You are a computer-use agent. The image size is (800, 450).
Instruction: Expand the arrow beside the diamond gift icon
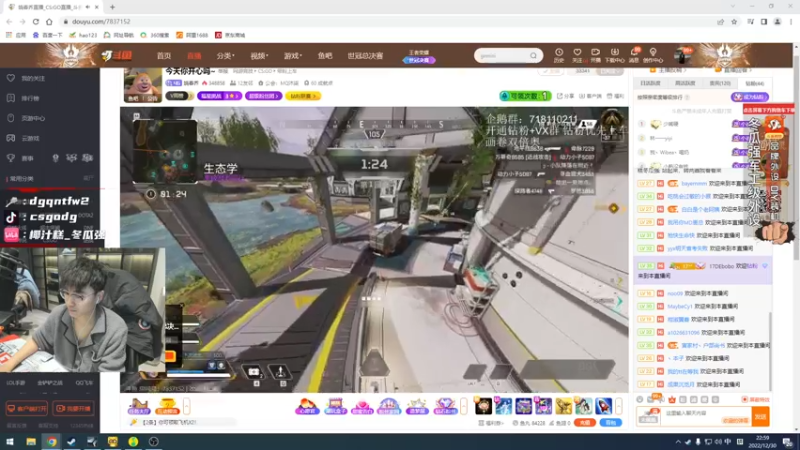(x=463, y=406)
